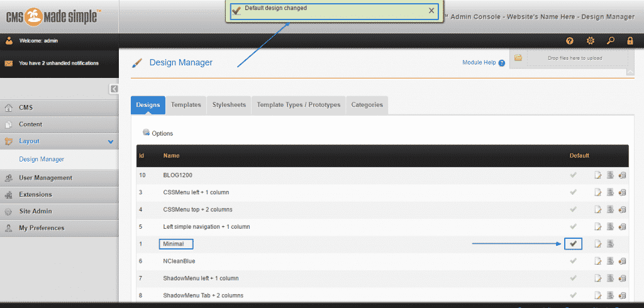Open the help icon in top bar
The height and width of the screenshot is (308, 644).
pos(569,41)
